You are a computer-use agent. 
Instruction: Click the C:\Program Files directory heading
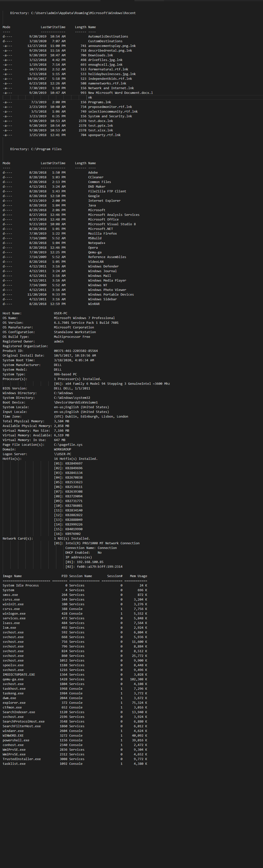point(36,149)
